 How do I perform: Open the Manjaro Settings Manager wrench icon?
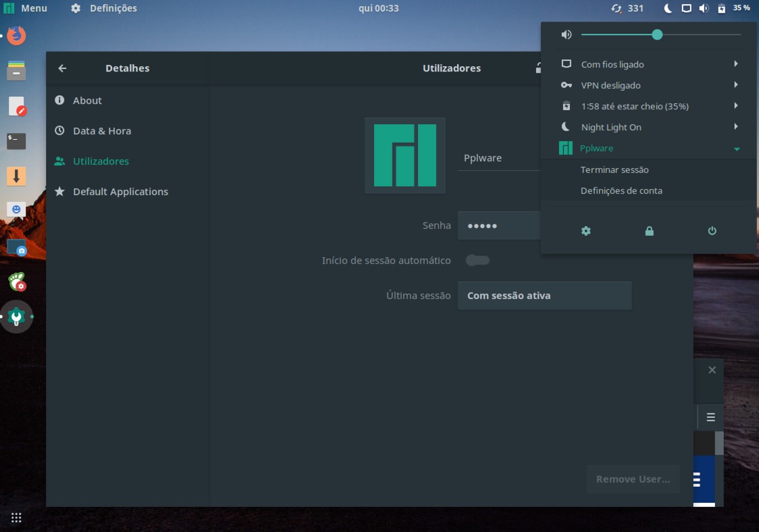pyautogui.click(x=15, y=317)
